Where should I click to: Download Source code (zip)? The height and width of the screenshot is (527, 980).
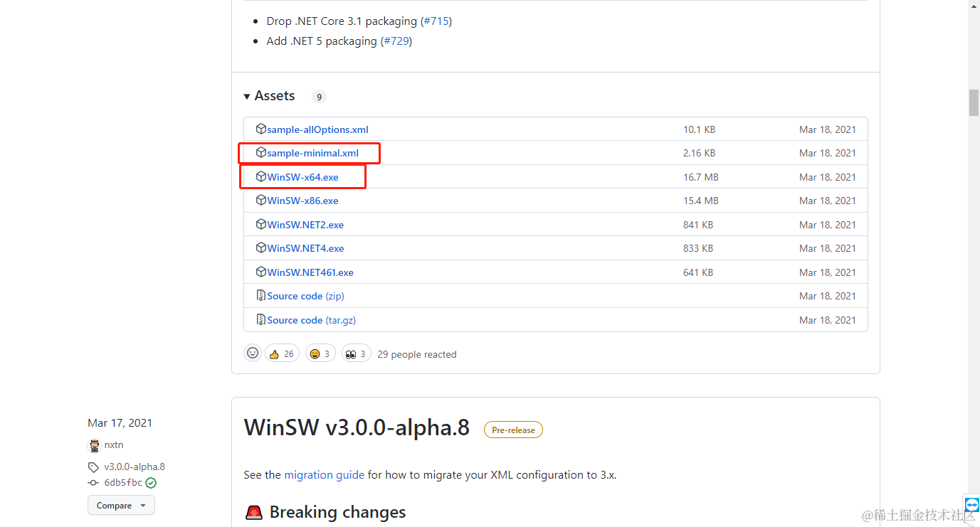305,296
